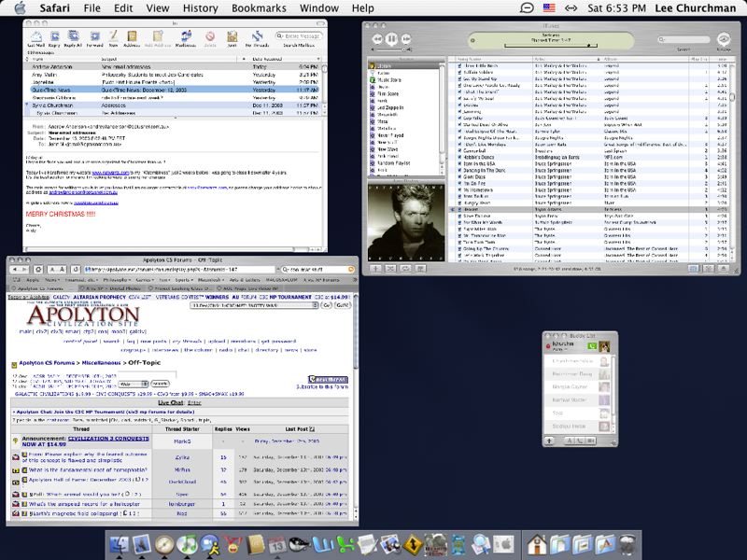Open the Address book icon in Mail toolbar

click(133, 38)
